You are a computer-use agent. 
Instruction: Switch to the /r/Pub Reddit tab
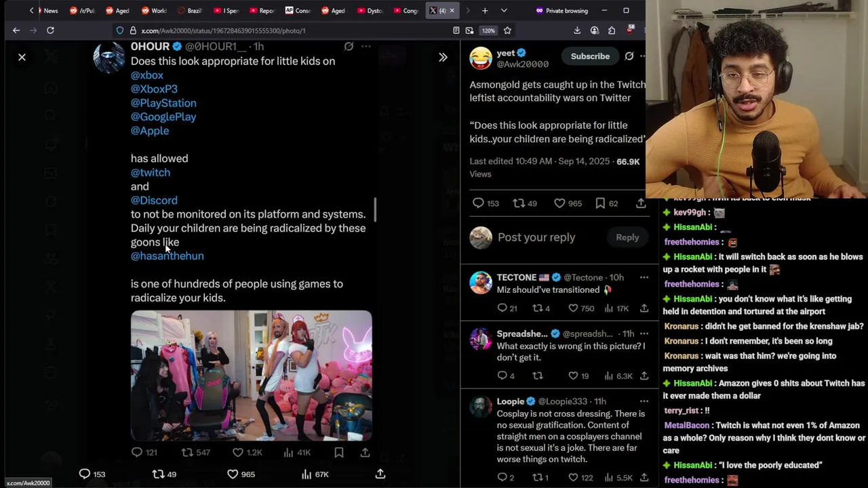83,11
